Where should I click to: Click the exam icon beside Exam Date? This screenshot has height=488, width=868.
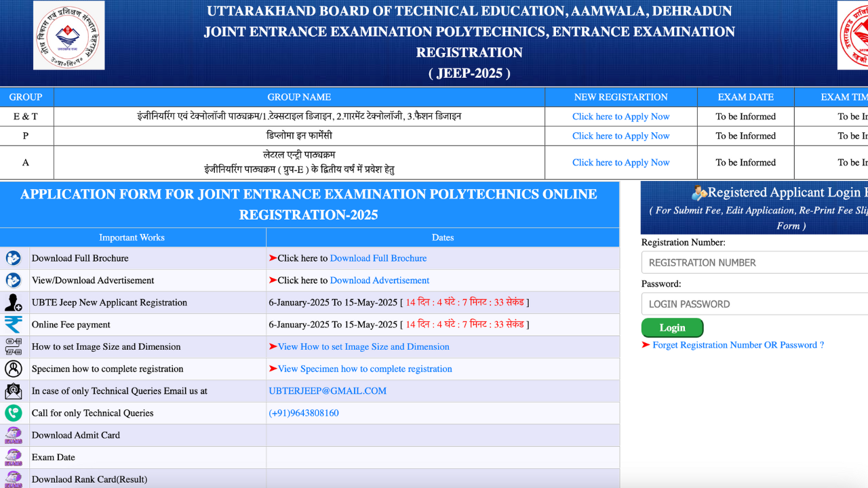[x=14, y=457]
